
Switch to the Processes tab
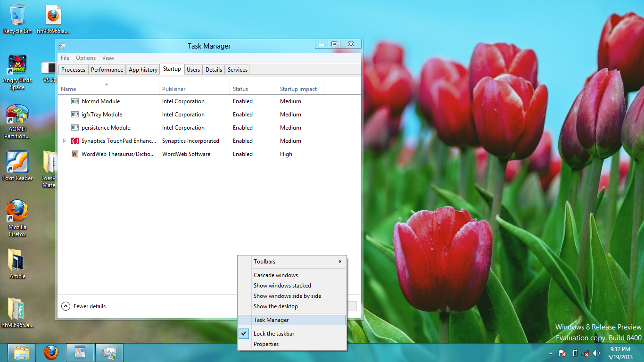coord(74,69)
